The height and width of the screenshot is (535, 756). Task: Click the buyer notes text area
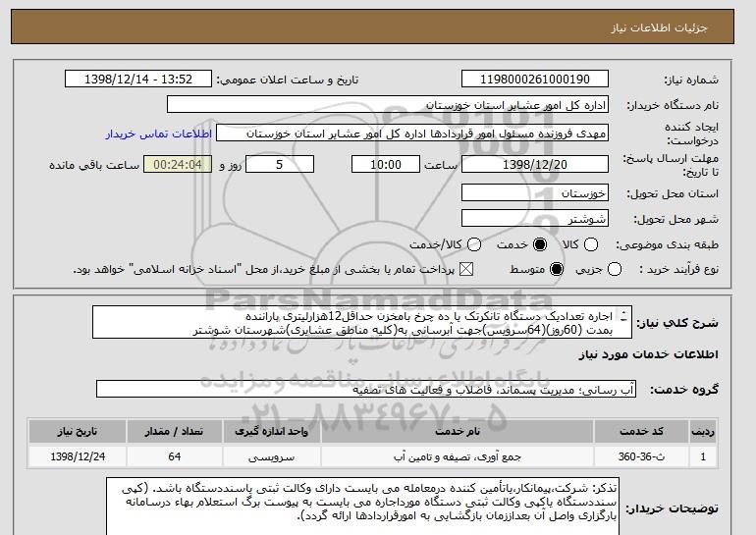tap(362, 507)
